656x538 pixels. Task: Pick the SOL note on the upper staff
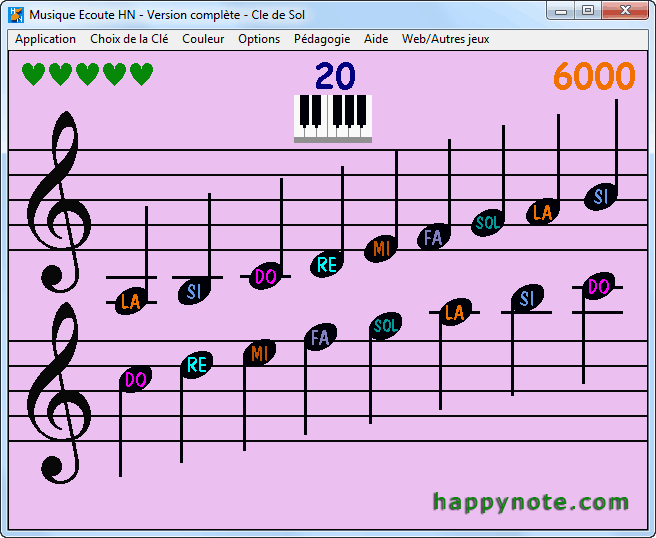click(x=487, y=223)
